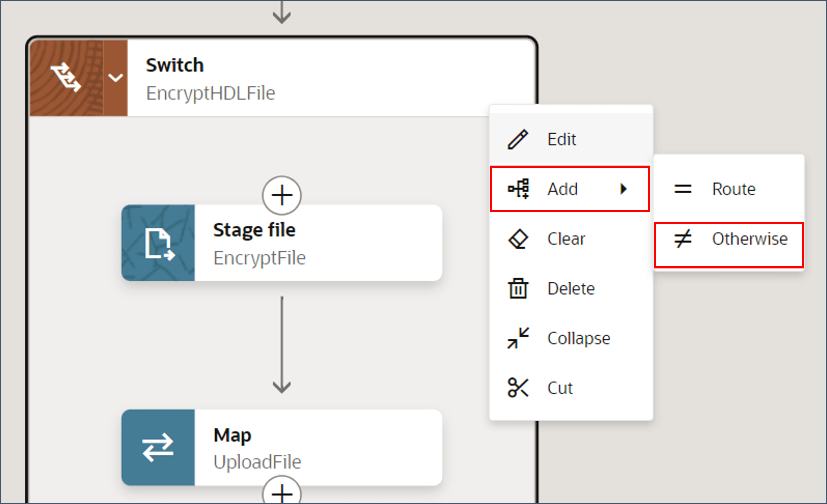Select Delete from the context menu
This screenshot has height=504, width=827.
571,288
